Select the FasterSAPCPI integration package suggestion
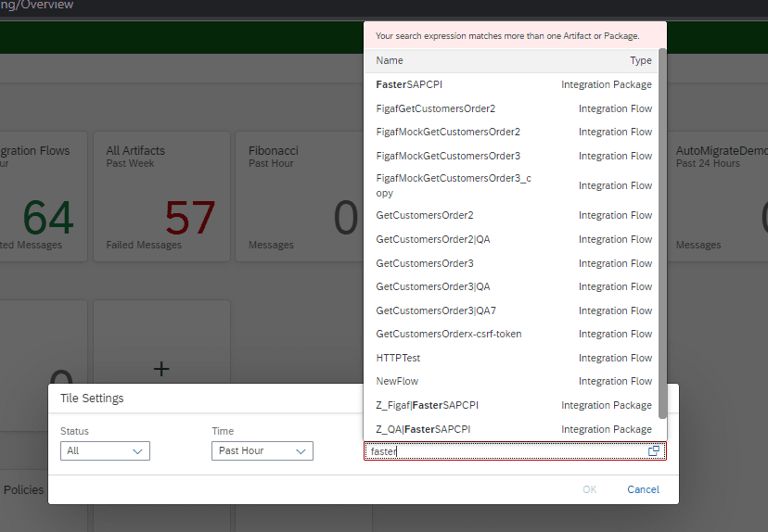 click(513, 84)
